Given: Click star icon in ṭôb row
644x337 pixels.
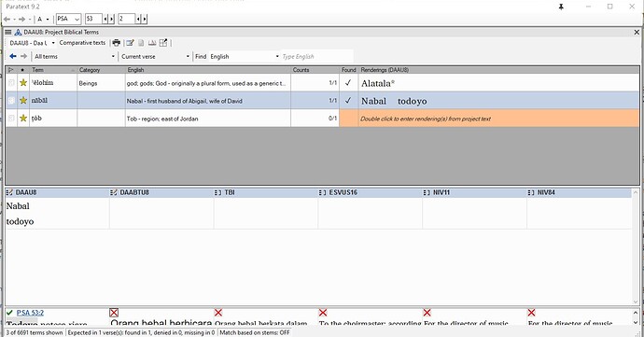Looking at the screenshot, I should click(x=23, y=119).
